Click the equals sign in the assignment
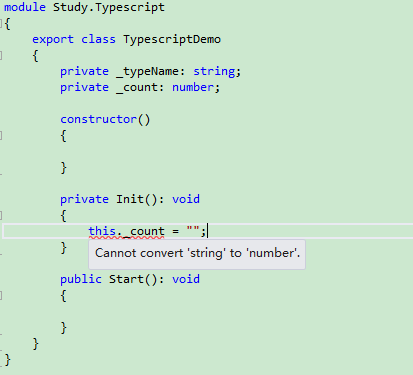This screenshot has height=375, width=413. pyautogui.click(x=175, y=231)
